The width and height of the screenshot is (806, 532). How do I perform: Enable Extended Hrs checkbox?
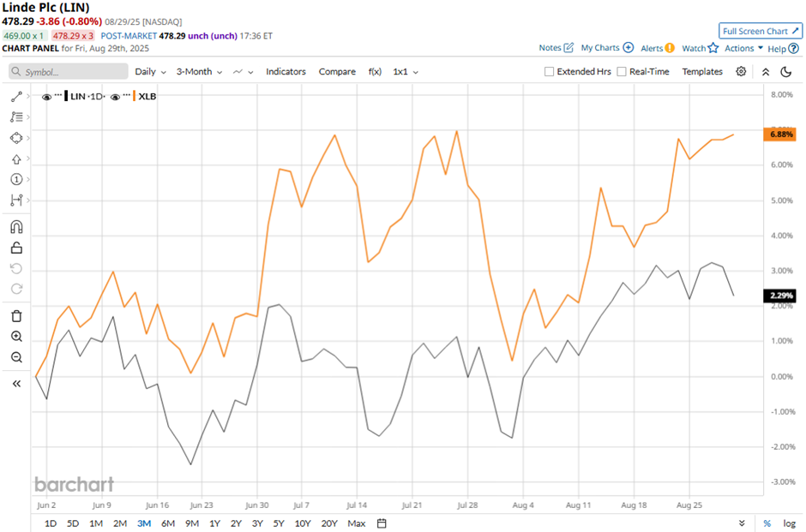[x=549, y=71]
